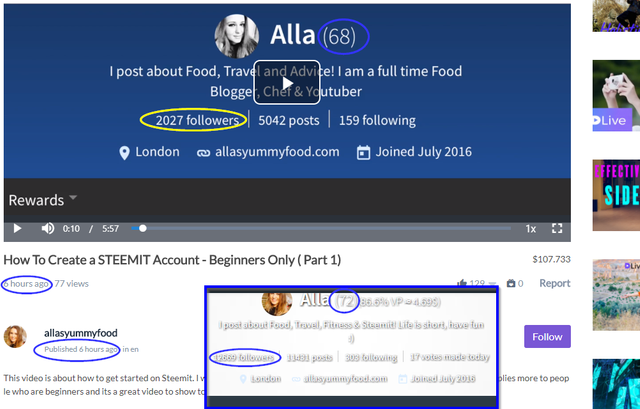Select the video title 'How To Create a STEEMIT Account'
Screen dimensions: 640x409
tap(172, 260)
